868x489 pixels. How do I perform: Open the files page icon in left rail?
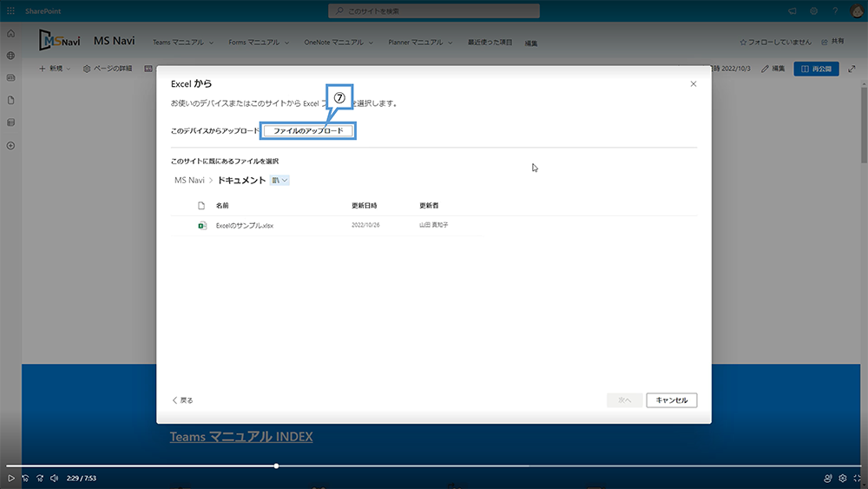(10, 100)
